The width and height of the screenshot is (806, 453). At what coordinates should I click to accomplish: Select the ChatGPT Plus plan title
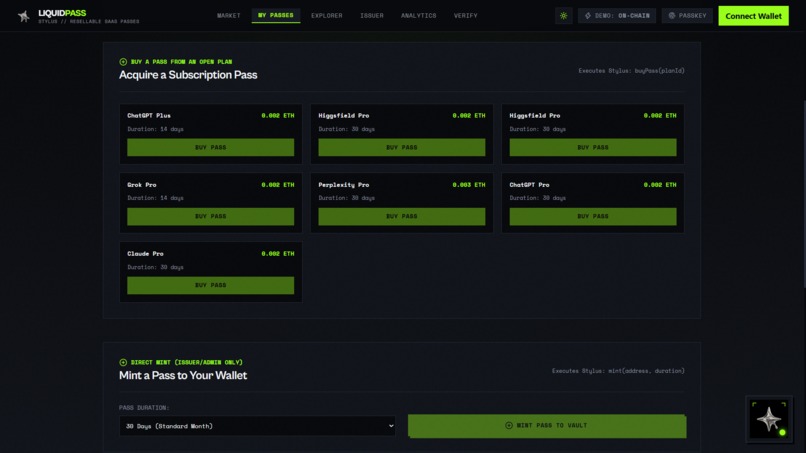[149, 116]
